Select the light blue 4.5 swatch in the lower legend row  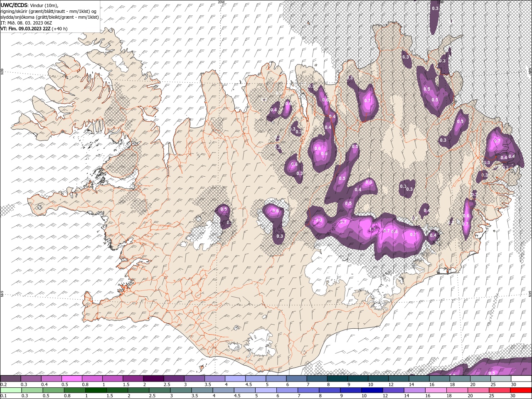coord(244,390)
